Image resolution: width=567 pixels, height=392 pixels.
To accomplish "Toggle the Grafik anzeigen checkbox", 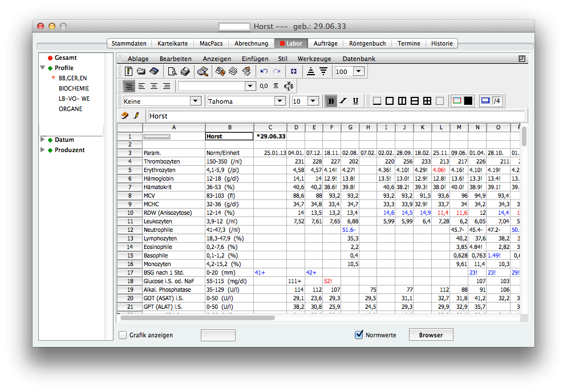I will (x=123, y=335).
